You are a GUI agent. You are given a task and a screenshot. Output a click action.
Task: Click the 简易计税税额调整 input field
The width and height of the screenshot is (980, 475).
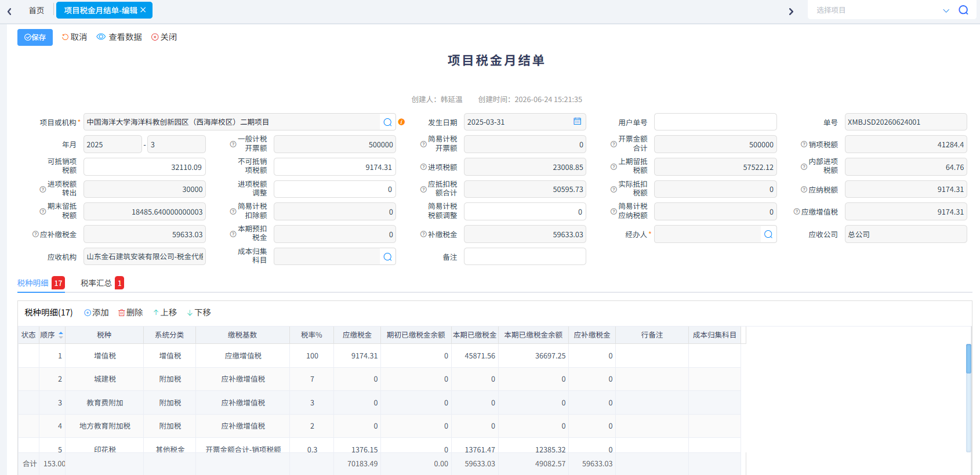click(525, 212)
